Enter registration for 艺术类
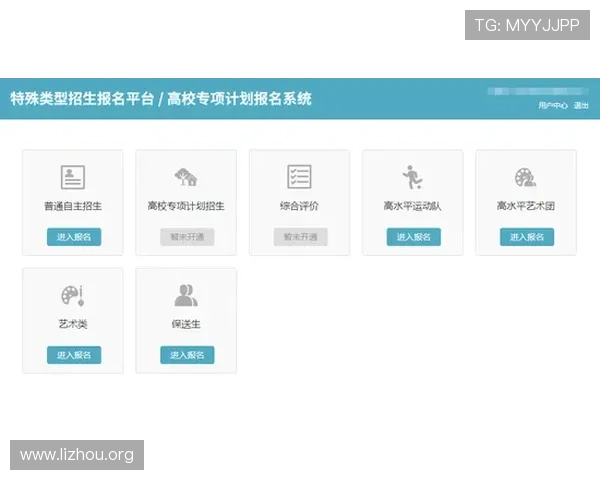This screenshot has height=480, width=600. tap(74, 355)
